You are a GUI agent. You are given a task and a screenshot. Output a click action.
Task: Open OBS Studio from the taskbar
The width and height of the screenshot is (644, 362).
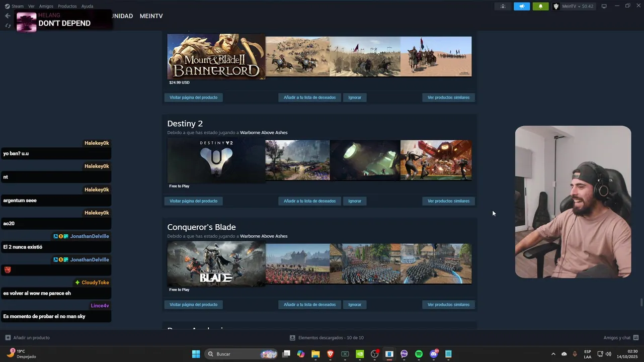(374, 354)
